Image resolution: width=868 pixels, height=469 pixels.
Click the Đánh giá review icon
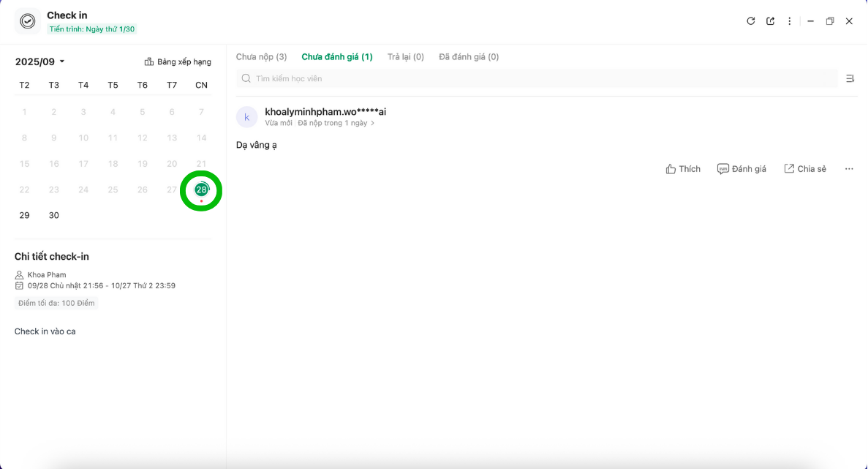pos(722,169)
